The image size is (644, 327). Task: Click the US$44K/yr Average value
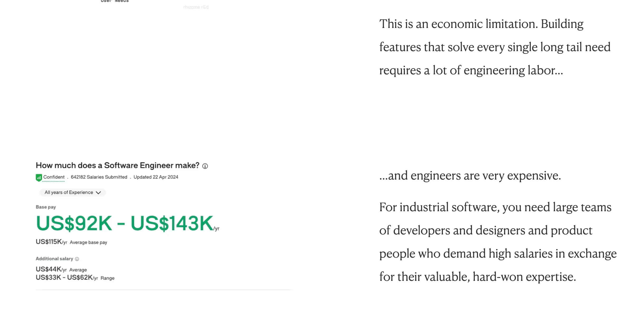point(61,269)
